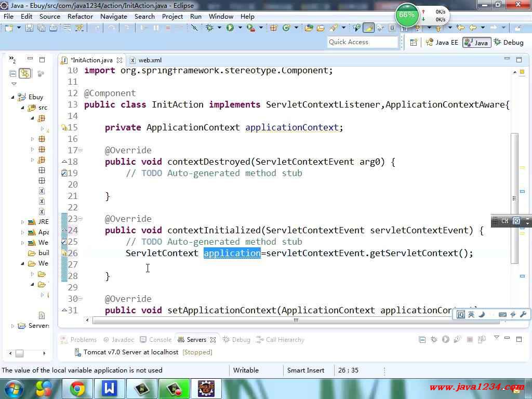The height and width of the screenshot is (399, 532).
Task: Run the program with the green play icon
Action: point(230,28)
